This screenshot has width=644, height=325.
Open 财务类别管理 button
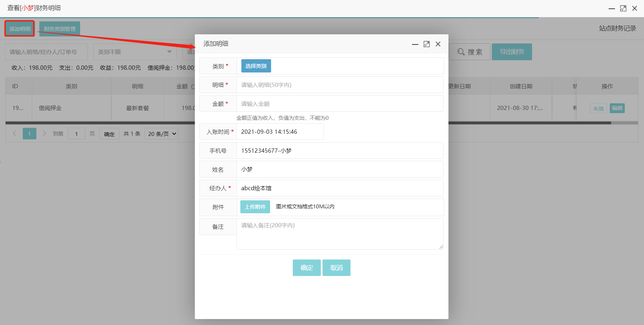click(x=60, y=29)
